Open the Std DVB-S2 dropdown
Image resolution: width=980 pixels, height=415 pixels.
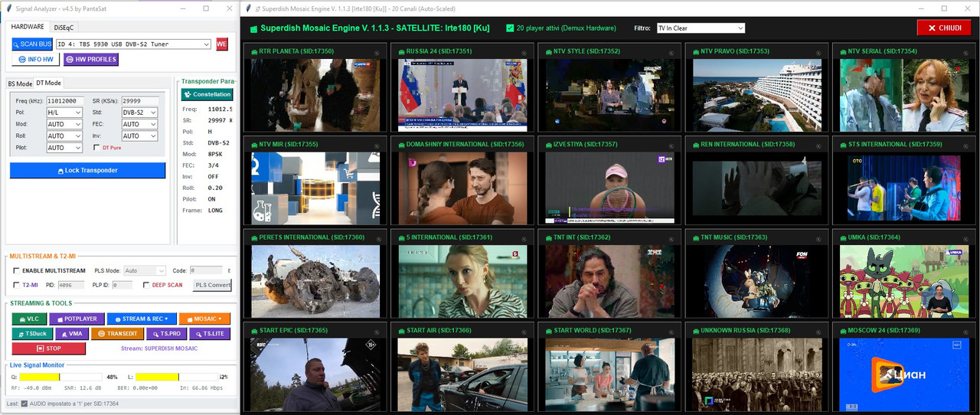(x=140, y=113)
